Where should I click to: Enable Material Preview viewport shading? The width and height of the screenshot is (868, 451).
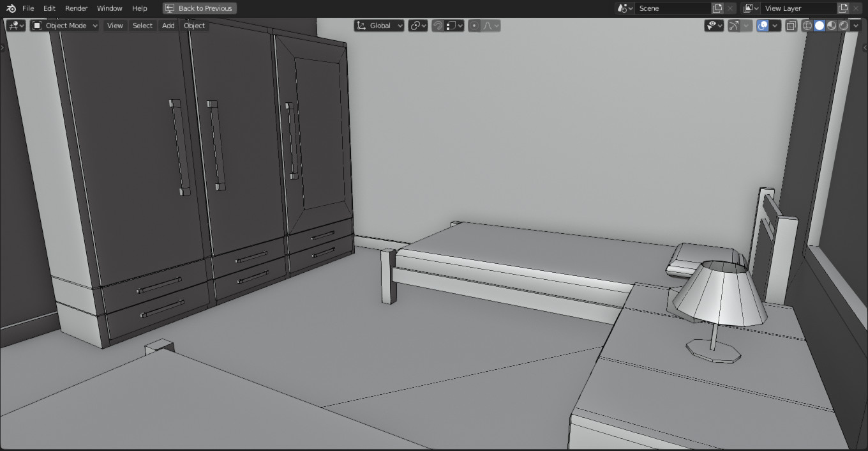click(830, 26)
